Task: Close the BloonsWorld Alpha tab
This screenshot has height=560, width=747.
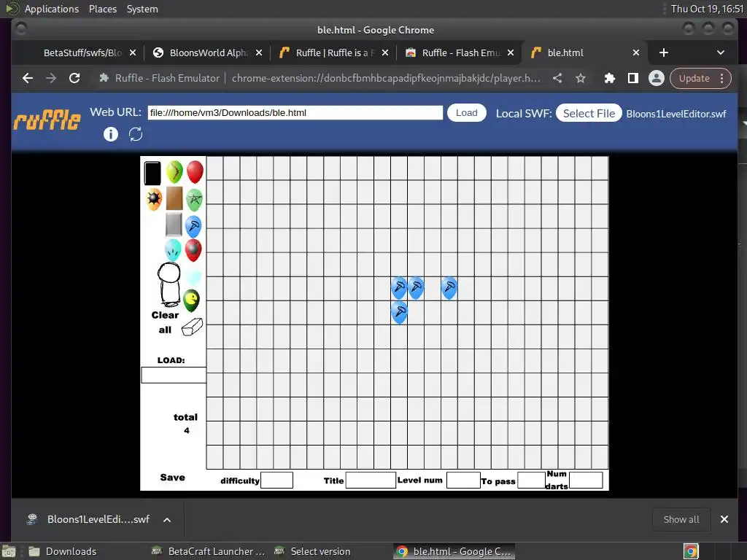Action: pyautogui.click(x=259, y=52)
